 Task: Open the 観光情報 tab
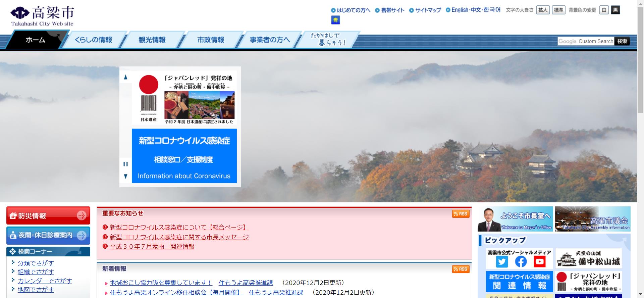point(152,40)
